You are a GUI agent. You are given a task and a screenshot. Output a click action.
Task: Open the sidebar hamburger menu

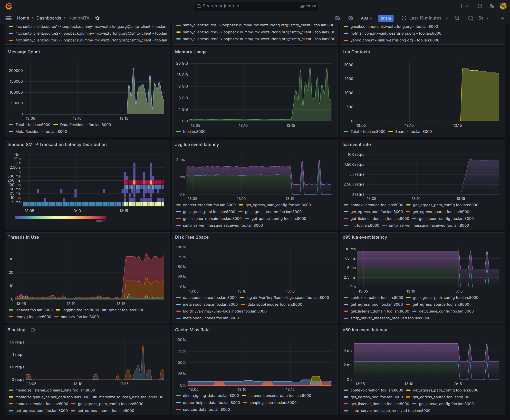[x=9, y=18]
